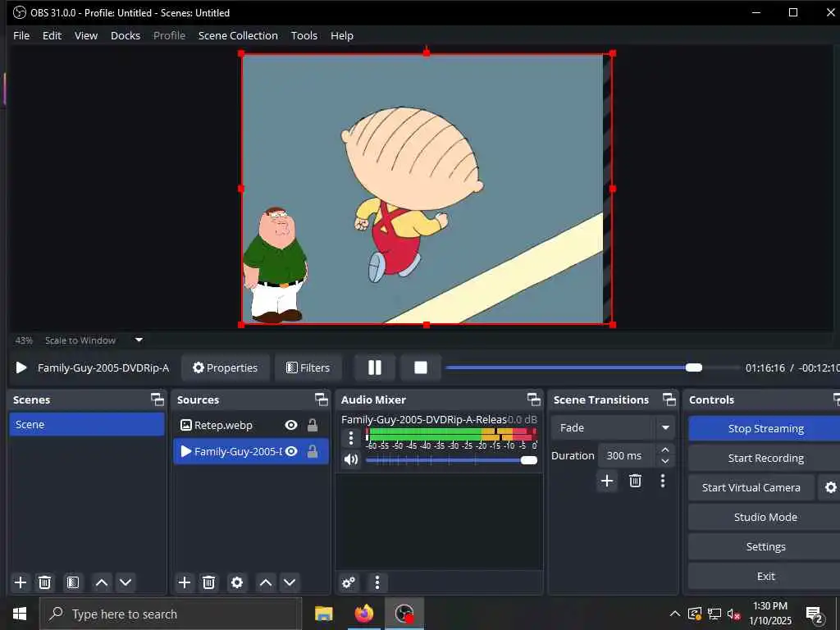Add a new scene
840x630 pixels.
pyautogui.click(x=21, y=582)
